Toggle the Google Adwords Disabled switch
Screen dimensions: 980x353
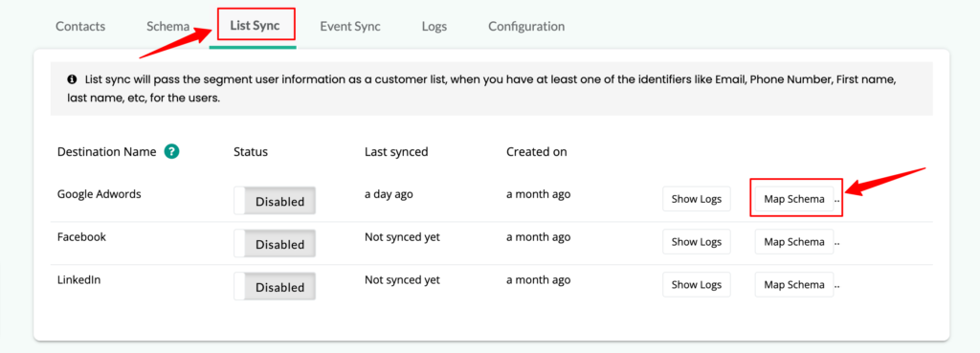275,201
